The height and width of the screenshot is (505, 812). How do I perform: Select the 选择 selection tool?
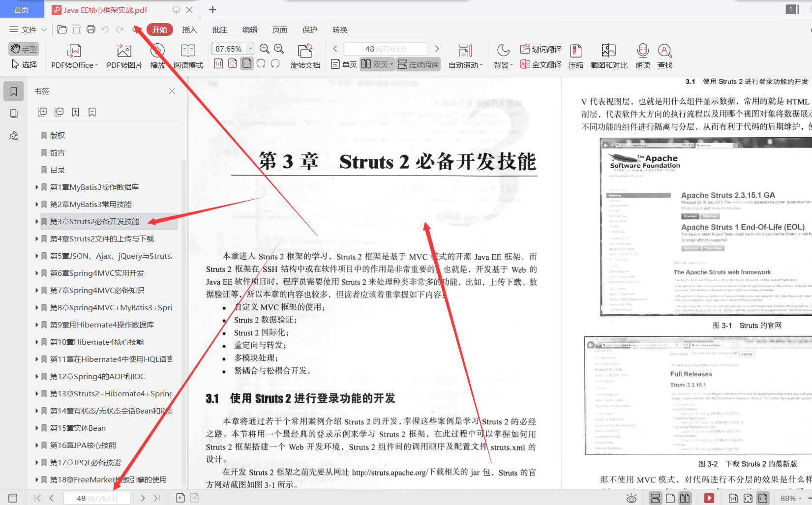(24, 64)
